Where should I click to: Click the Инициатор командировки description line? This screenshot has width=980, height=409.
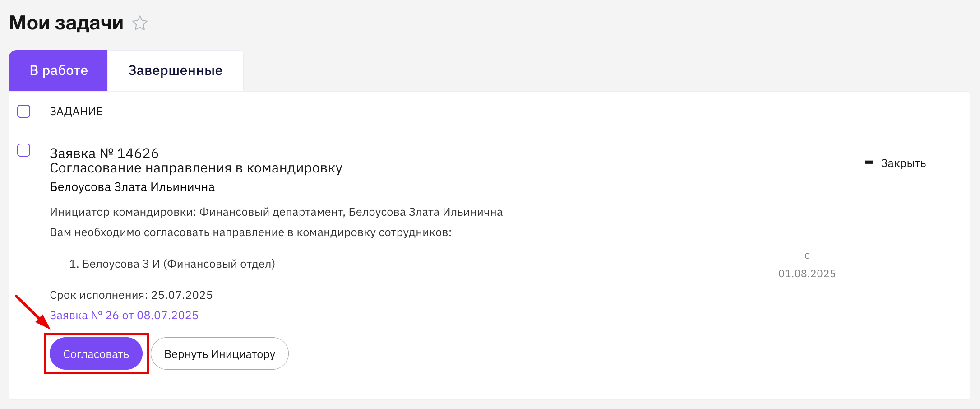pos(276,212)
